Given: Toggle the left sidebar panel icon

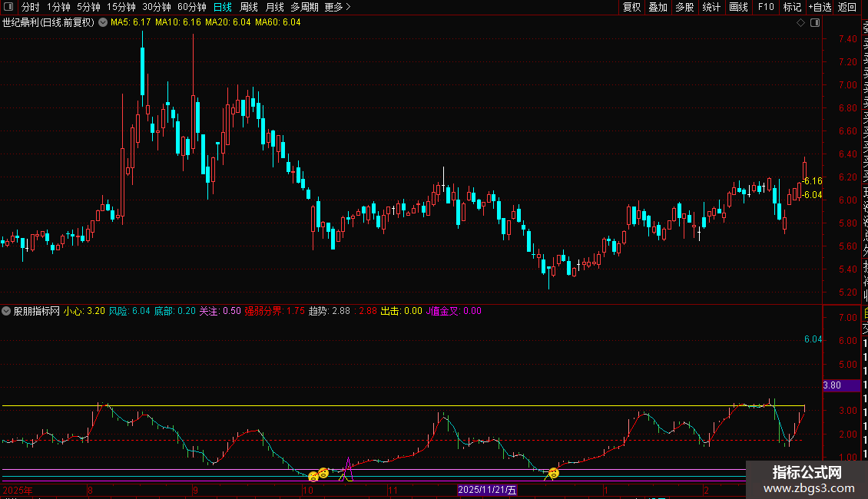Looking at the screenshot, I should tap(8, 7).
